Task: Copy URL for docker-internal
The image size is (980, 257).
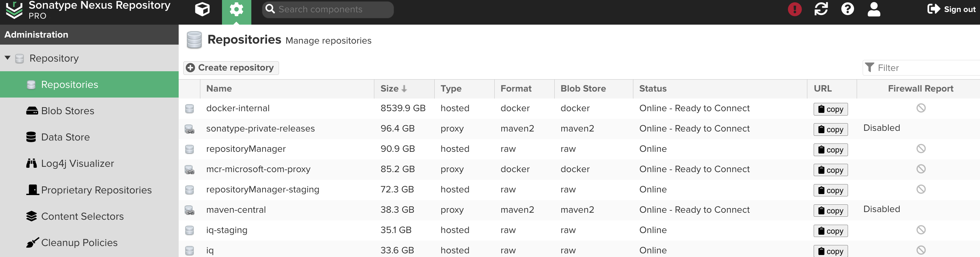Action: click(830, 109)
